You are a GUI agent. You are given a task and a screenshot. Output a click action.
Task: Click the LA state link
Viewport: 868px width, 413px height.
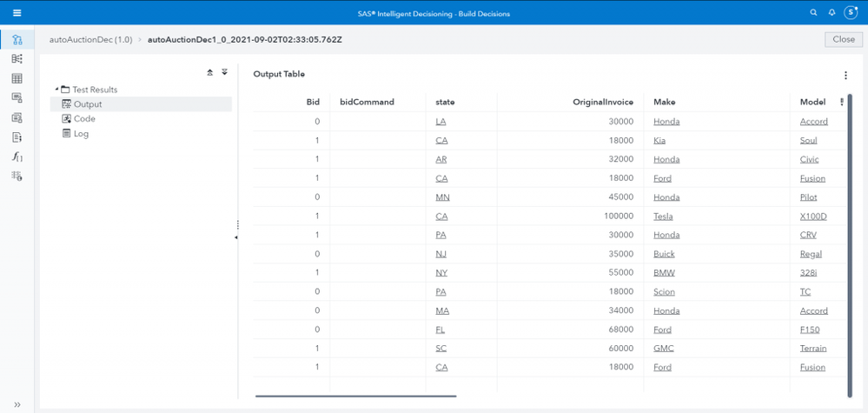coord(441,121)
